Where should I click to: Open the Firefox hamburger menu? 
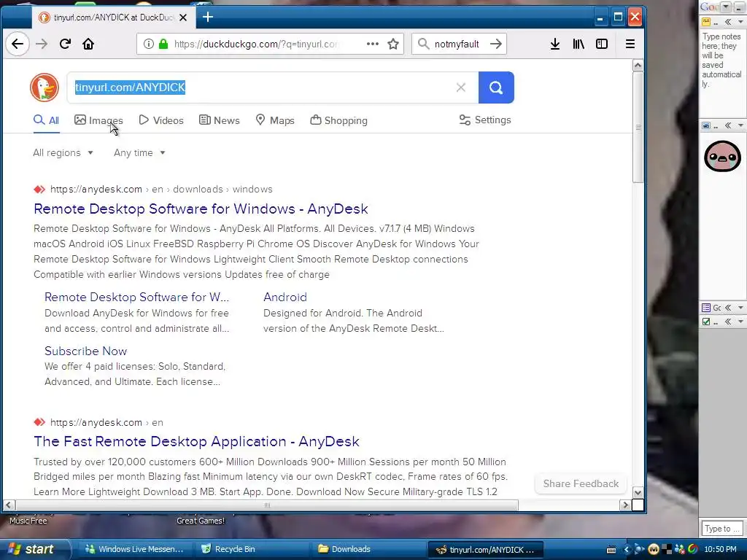pos(630,44)
